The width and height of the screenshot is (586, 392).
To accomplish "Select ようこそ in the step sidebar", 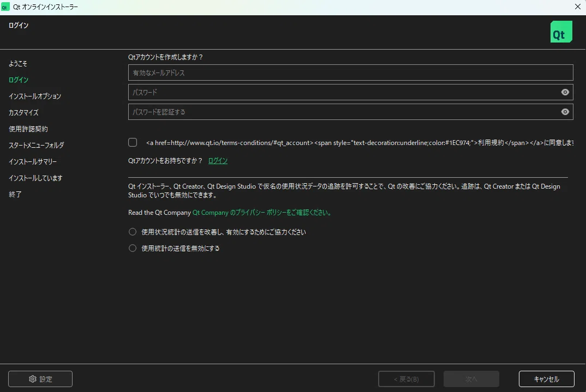I will point(18,63).
